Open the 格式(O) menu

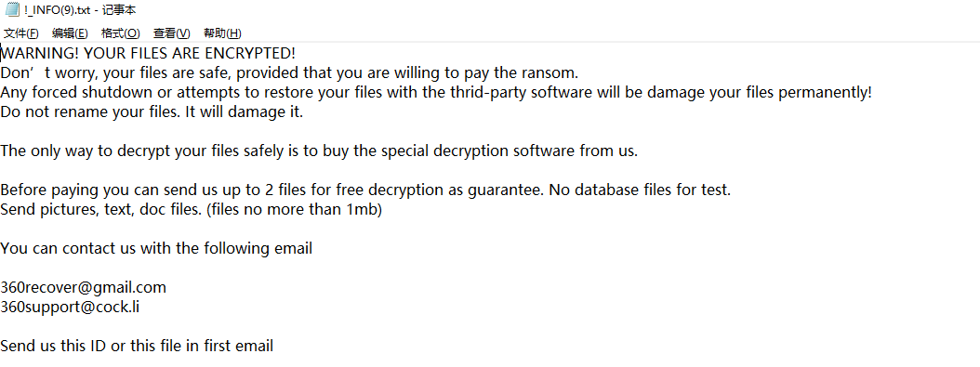point(121,33)
